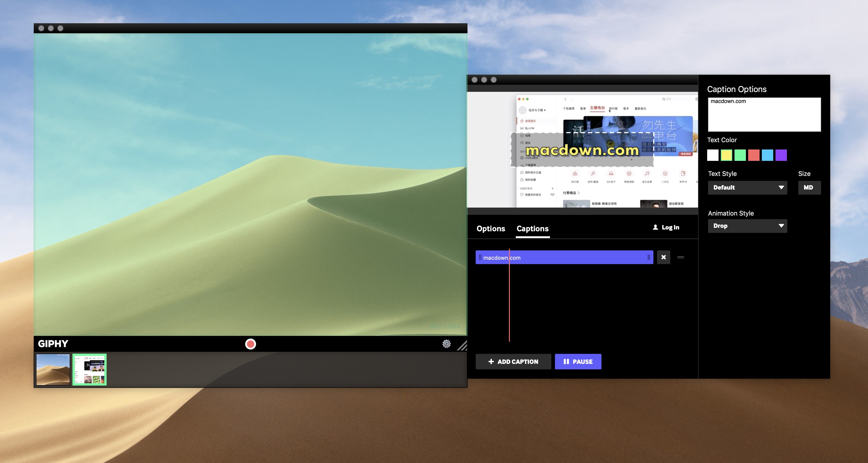Switch to the Options tab
The width and height of the screenshot is (868, 463).
(490, 229)
